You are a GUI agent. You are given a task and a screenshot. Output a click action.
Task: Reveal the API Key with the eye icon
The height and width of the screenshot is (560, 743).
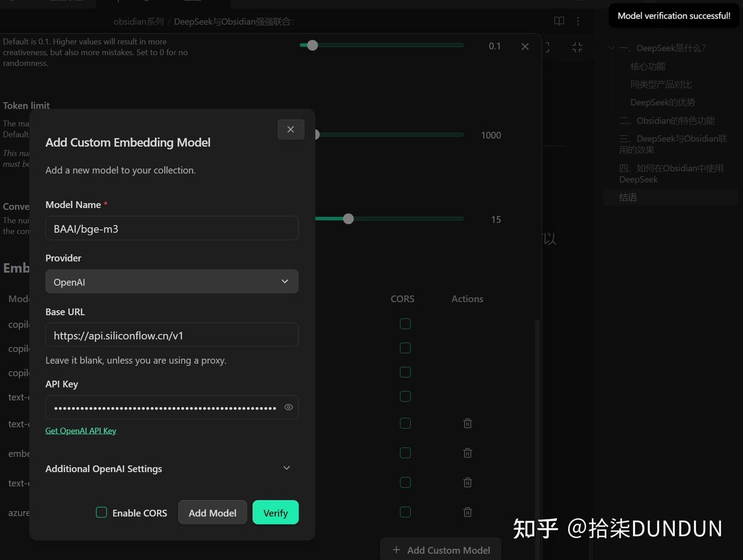pyautogui.click(x=288, y=407)
